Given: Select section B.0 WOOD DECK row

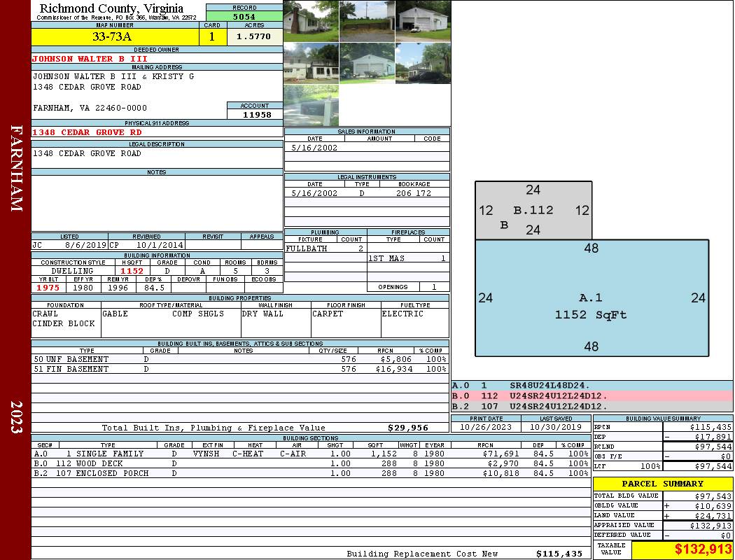Looking at the screenshot, I should (x=311, y=463).
